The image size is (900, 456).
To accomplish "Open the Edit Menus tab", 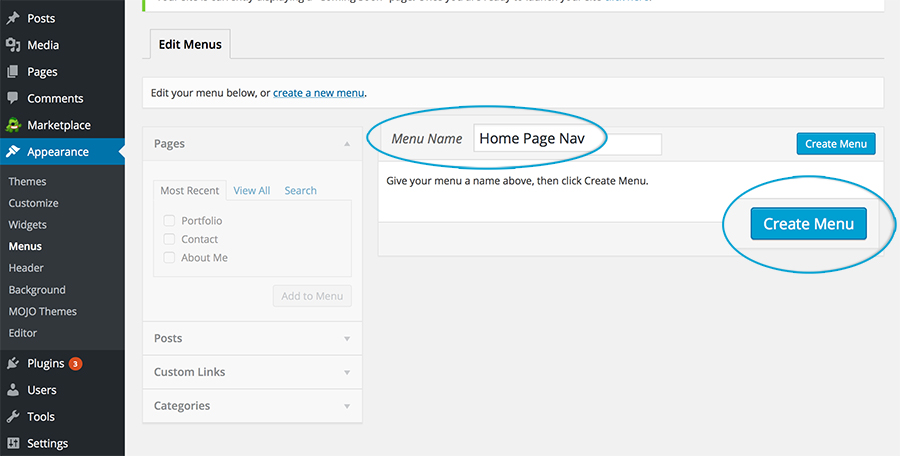I will pos(190,44).
